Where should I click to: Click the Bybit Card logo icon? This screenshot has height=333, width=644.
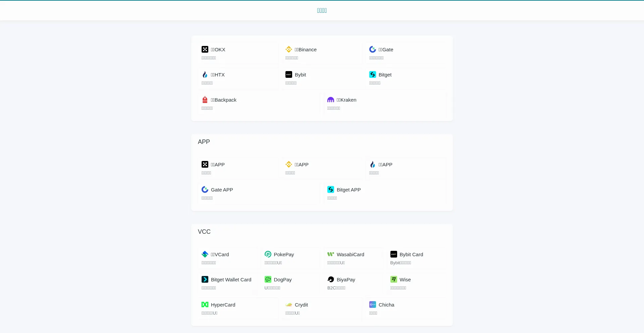point(393,254)
